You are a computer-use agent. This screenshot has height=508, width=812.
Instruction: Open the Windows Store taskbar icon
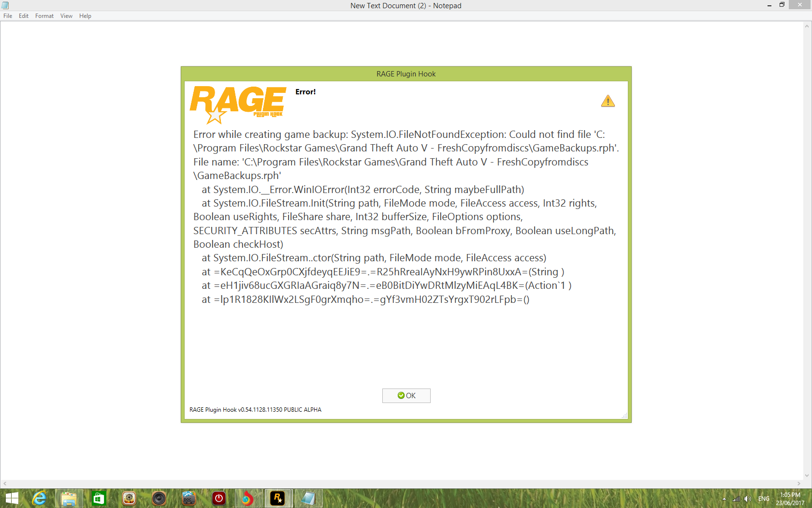coord(99,498)
